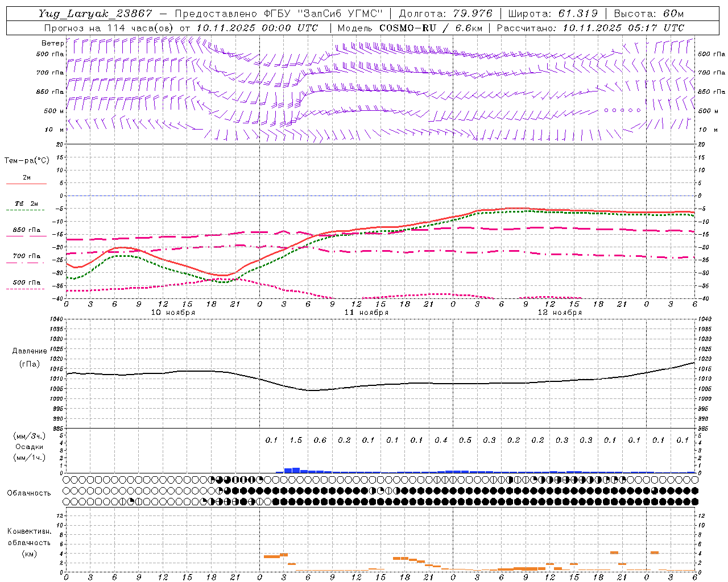Click the station title Yug_Laryak_23867

96,14
